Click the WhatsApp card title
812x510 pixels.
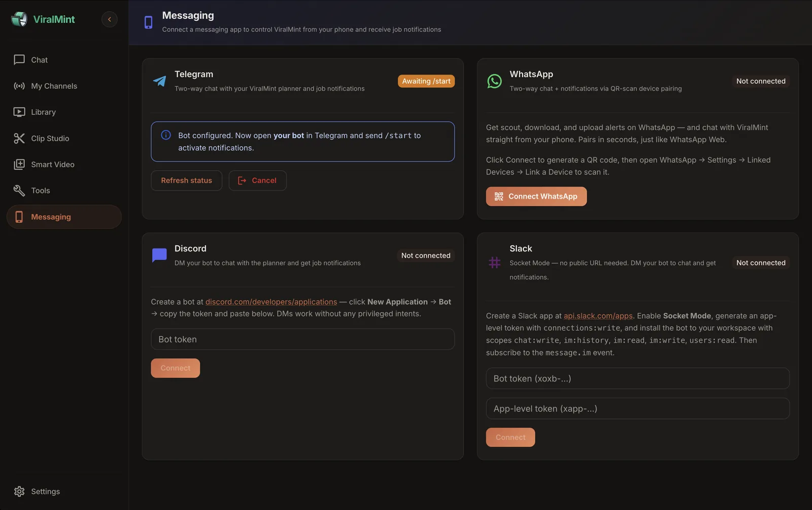[x=531, y=74]
